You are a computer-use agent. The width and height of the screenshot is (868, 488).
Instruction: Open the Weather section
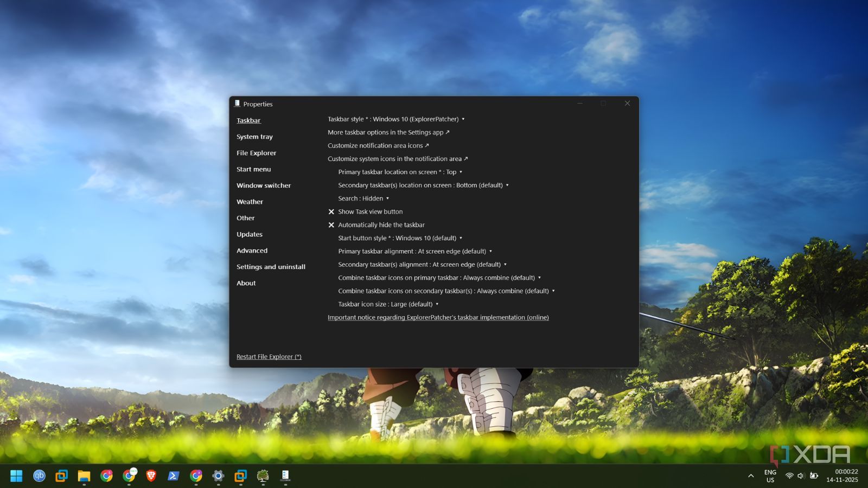click(x=250, y=202)
